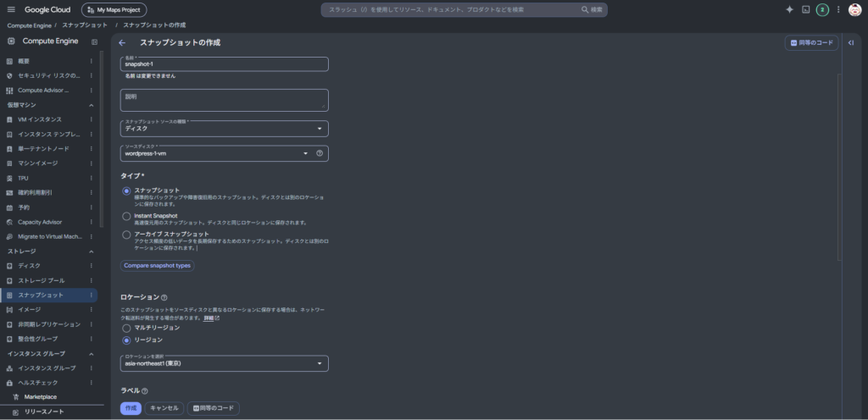The image size is (868, 420).
Task: Open リリースノート in sidebar
Action: point(44,412)
